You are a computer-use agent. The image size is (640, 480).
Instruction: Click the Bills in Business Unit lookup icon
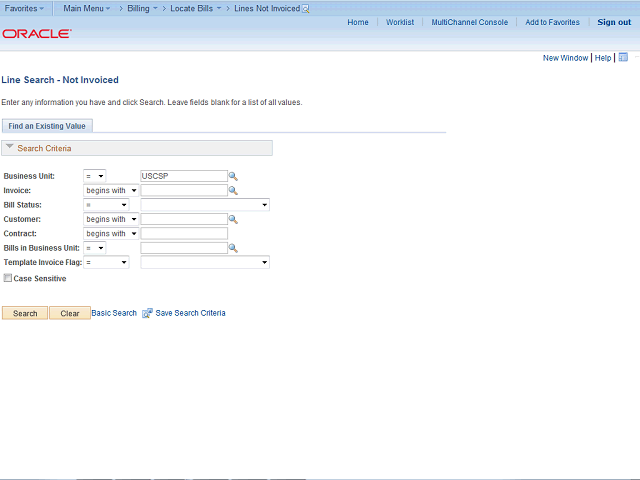pos(233,248)
